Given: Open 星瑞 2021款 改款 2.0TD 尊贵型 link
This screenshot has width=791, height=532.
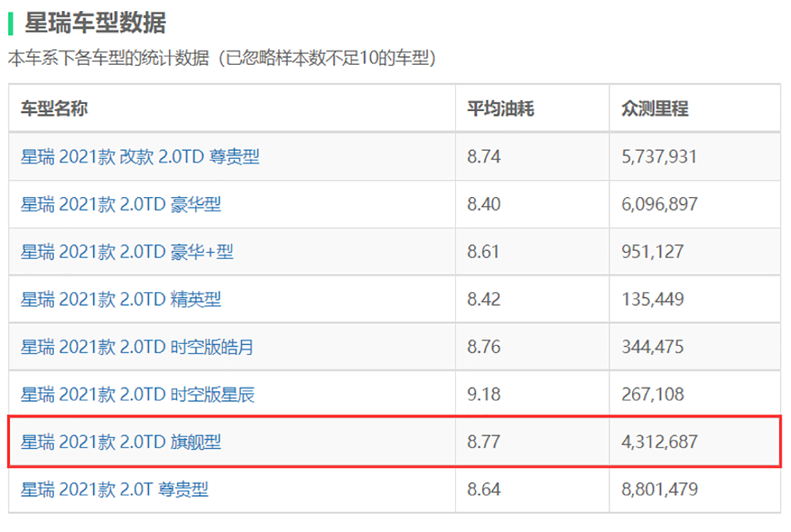Looking at the screenshot, I should click(140, 157).
